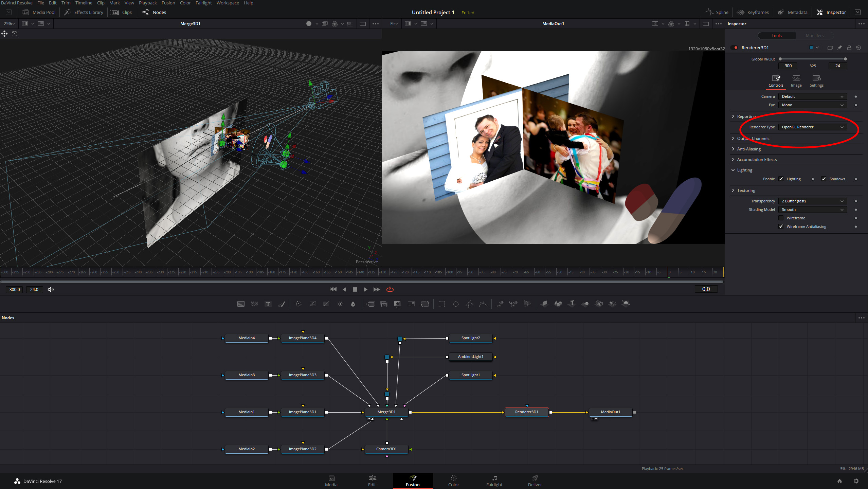Open the Spline editor panel
The image size is (868, 489).
point(717,12)
